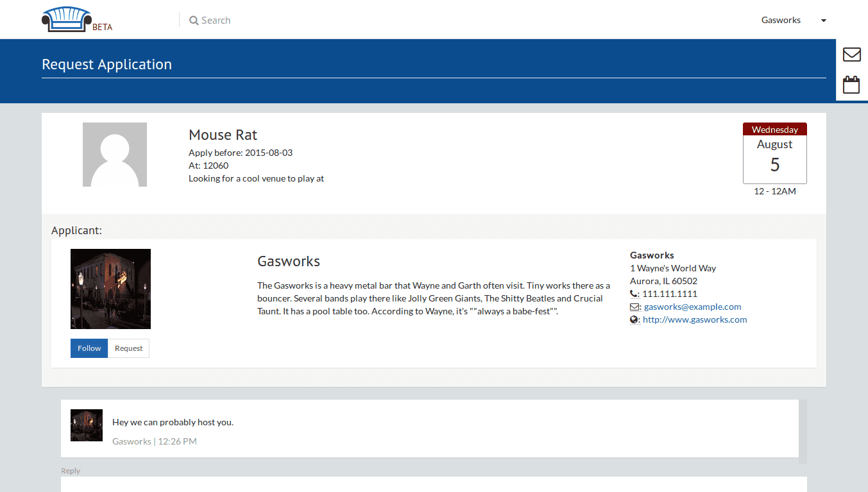The image size is (868, 492).
Task: Click the 12:26 PM comment timestamp
Action: (177, 441)
